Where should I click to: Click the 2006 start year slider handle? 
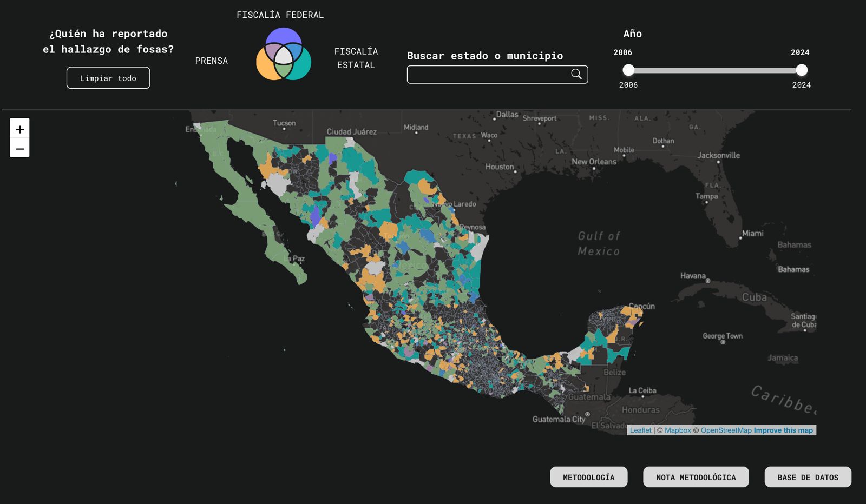coord(628,70)
